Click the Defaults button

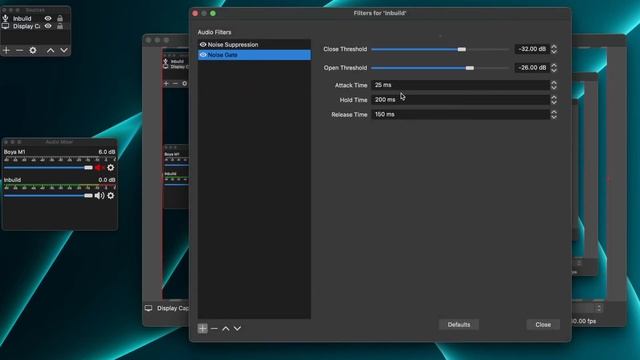pos(459,324)
